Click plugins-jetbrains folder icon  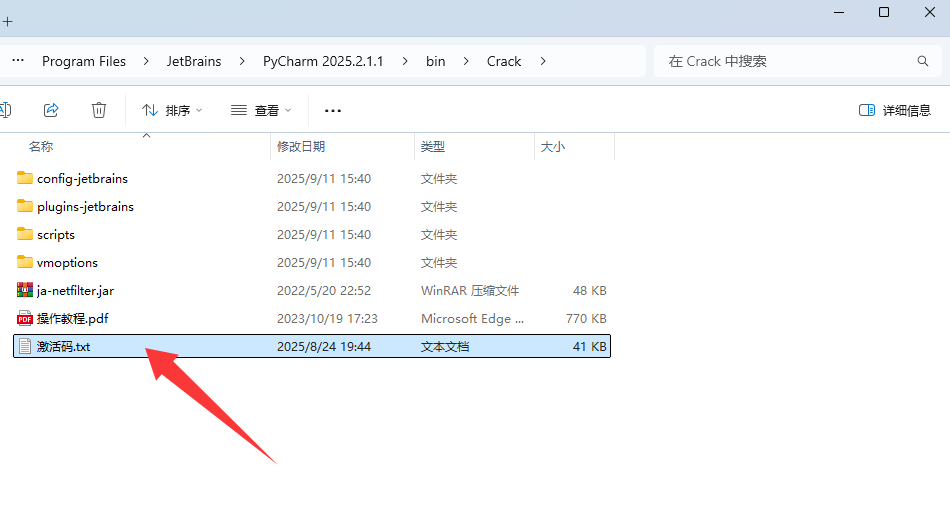pyautogui.click(x=25, y=205)
